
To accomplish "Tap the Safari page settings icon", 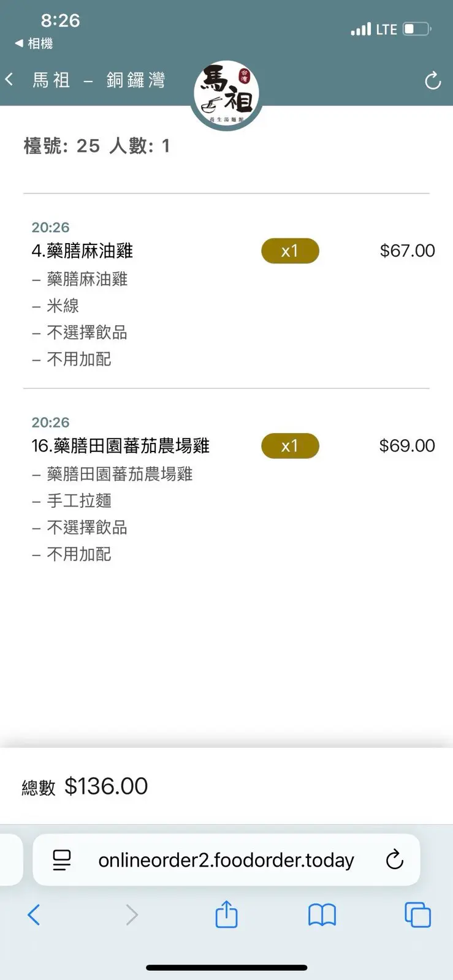I will click(62, 860).
